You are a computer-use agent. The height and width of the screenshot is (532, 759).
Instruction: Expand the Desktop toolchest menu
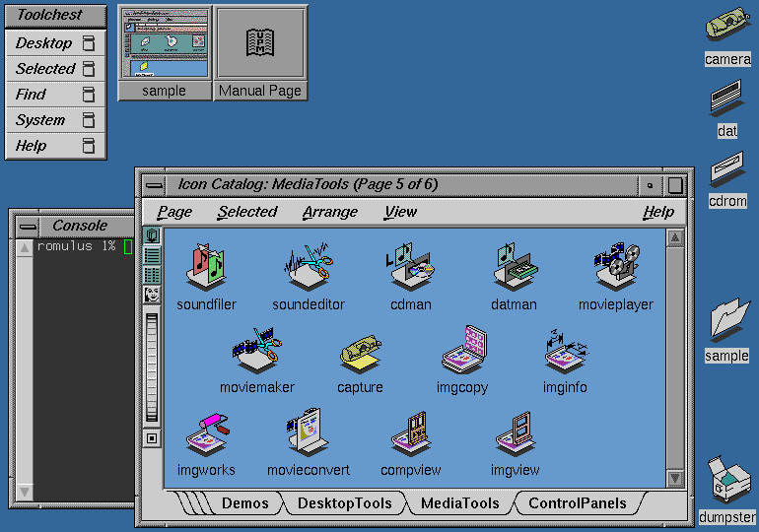[x=55, y=43]
